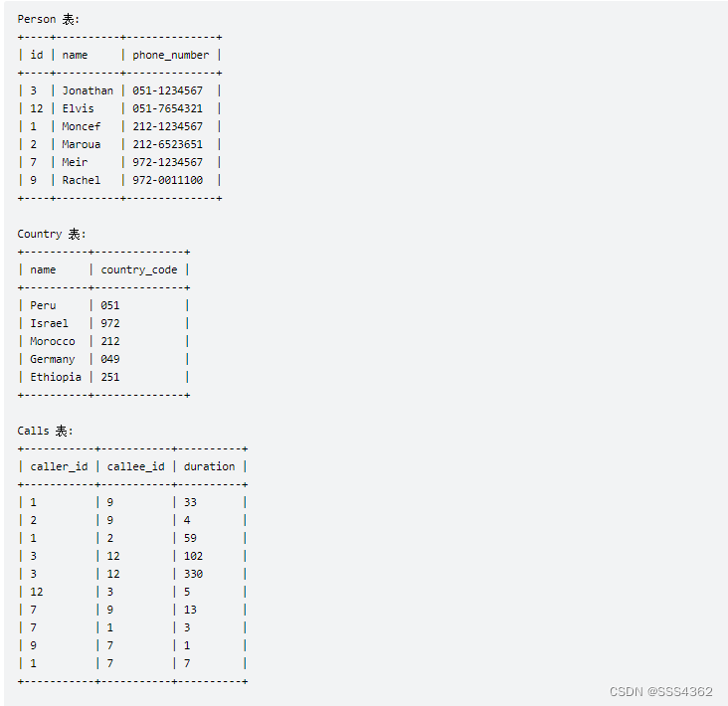
Task: Click the country_code column header
Action: pyautogui.click(x=139, y=269)
